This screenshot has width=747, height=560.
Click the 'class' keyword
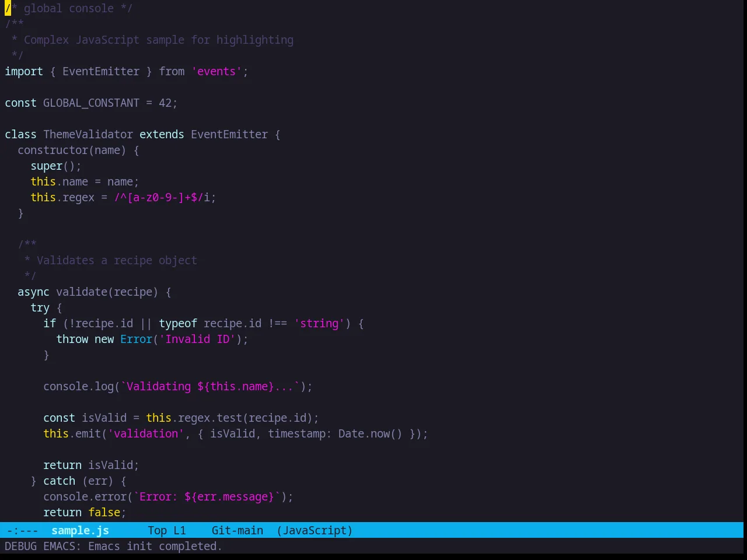[20, 134]
